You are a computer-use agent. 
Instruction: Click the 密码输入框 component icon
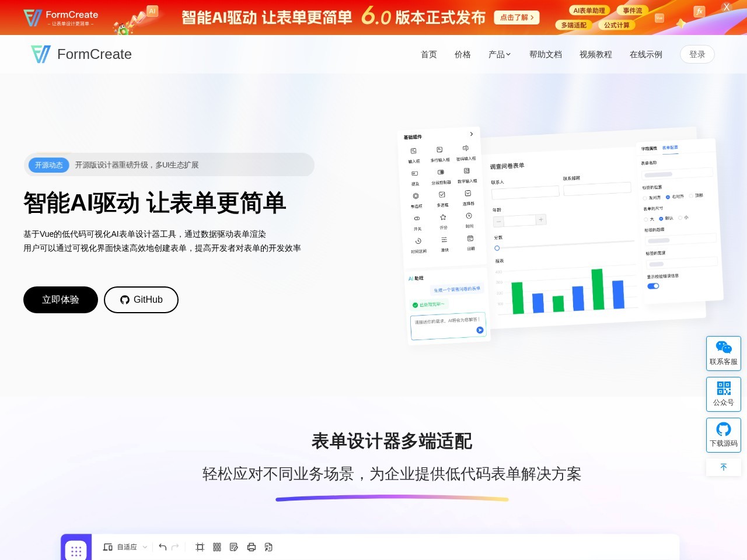click(466, 148)
